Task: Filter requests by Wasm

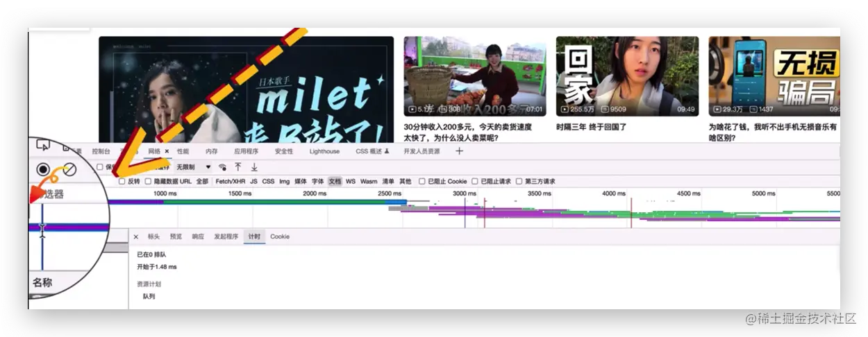Action: tap(369, 182)
